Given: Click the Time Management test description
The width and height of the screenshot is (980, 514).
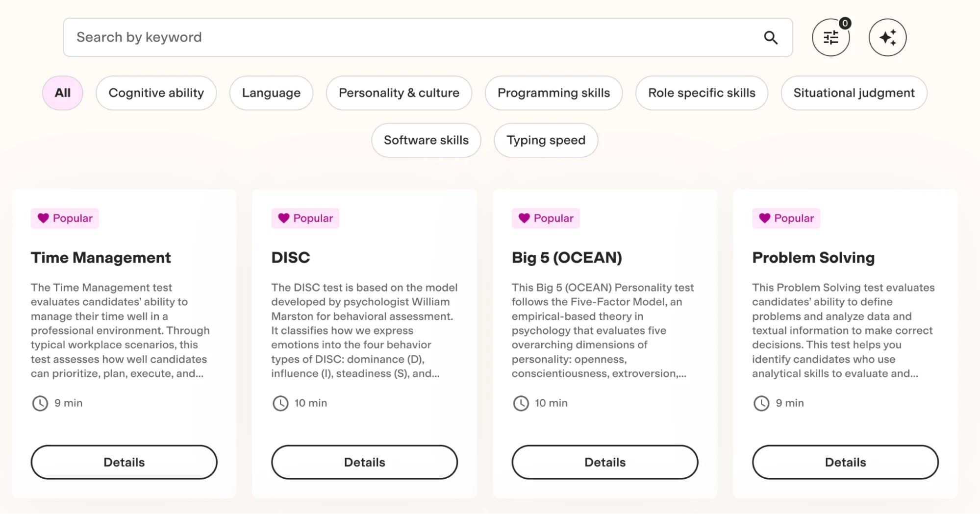Looking at the screenshot, I should coord(121,331).
